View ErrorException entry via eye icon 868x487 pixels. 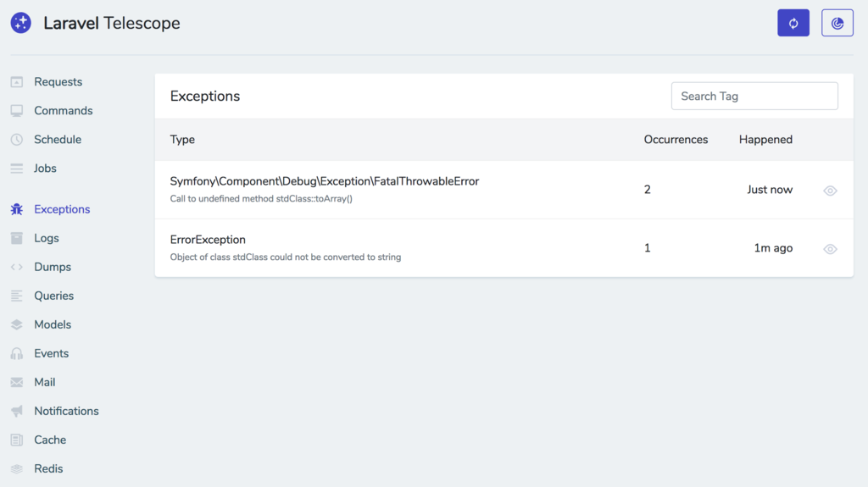tap(830, 249)
